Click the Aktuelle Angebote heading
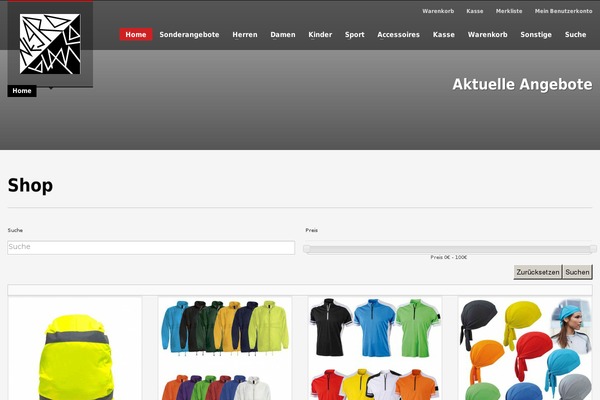600x400 pixels. tap(522, 84)
